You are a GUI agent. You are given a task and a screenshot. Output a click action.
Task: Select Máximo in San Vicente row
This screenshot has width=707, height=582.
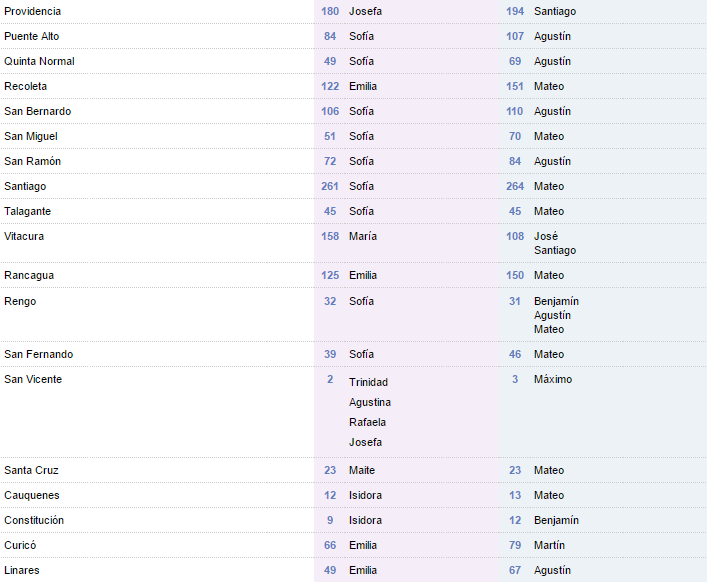(553, 379)
